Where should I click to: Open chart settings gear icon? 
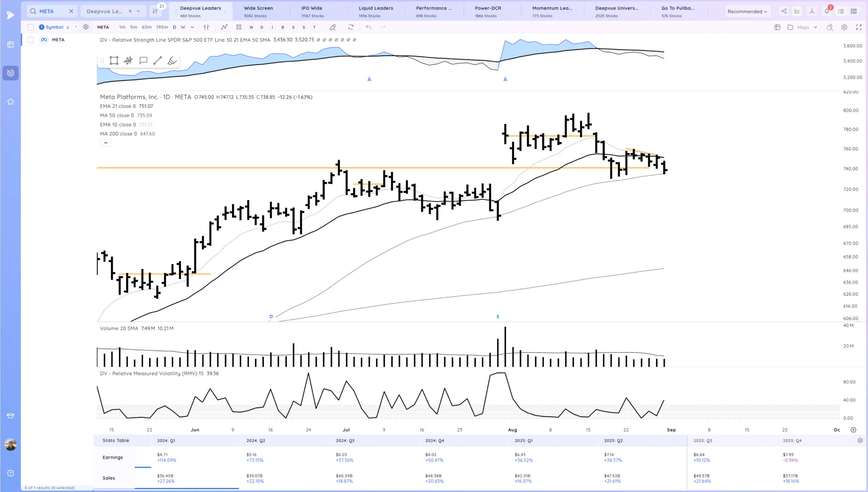click(x=844, y=27)
